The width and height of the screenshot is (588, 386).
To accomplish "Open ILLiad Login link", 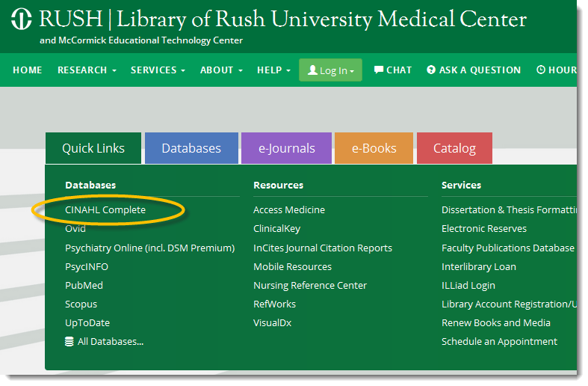I will tap(468, 285).
